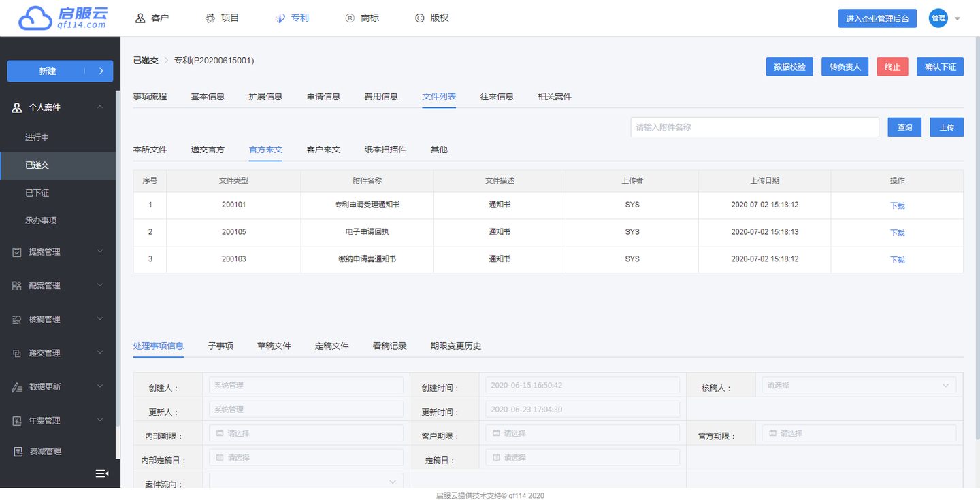The height and width of the screenshot is (500, 980).
Task: Select the 递交官方 file sub-tab
Action: click(x=208, y=150)
